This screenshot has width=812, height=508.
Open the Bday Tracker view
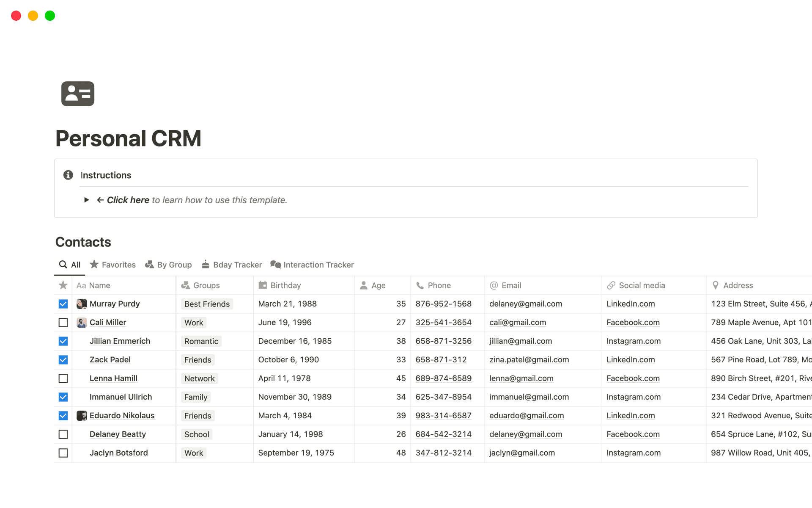pos(231,264)
